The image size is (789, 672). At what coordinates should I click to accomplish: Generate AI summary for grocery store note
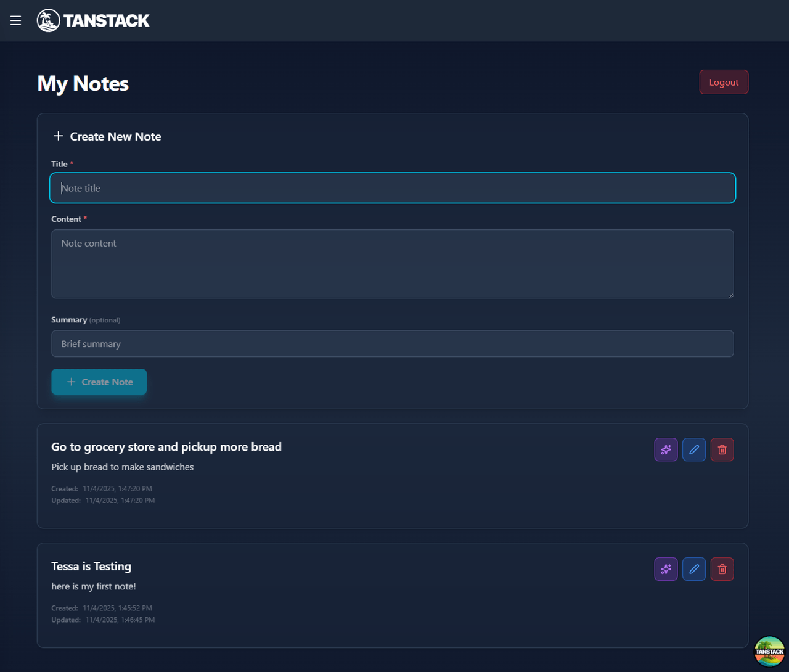pos(666,450)
